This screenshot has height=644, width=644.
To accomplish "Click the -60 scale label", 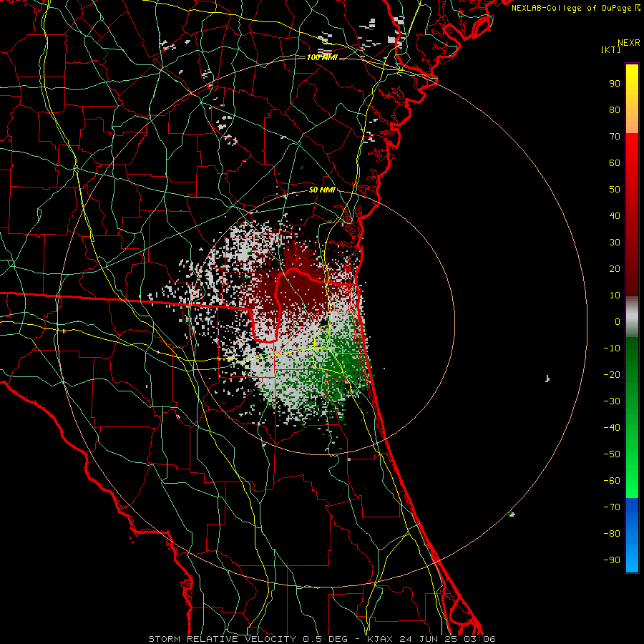I will (x=612, y=481).
